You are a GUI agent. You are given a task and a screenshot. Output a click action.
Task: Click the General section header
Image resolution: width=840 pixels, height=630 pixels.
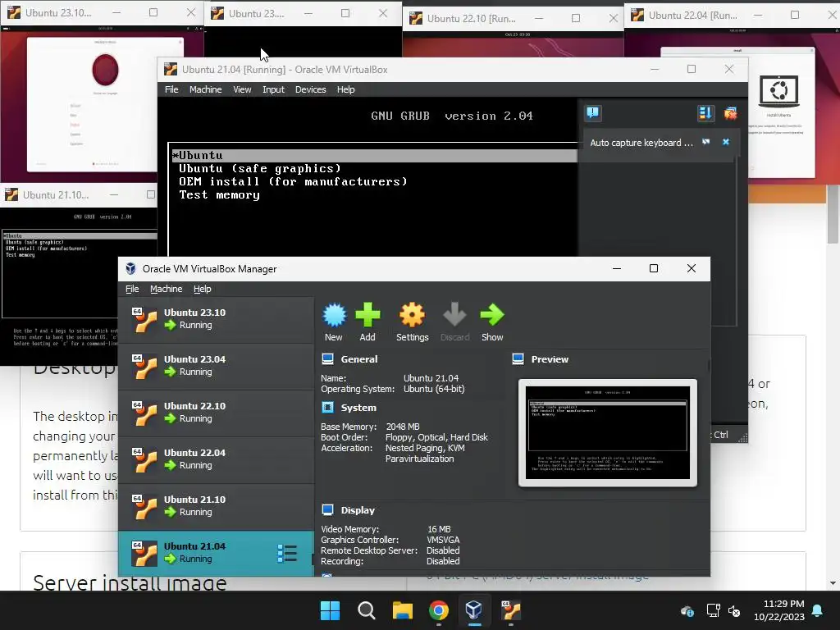tap(359, 359)
